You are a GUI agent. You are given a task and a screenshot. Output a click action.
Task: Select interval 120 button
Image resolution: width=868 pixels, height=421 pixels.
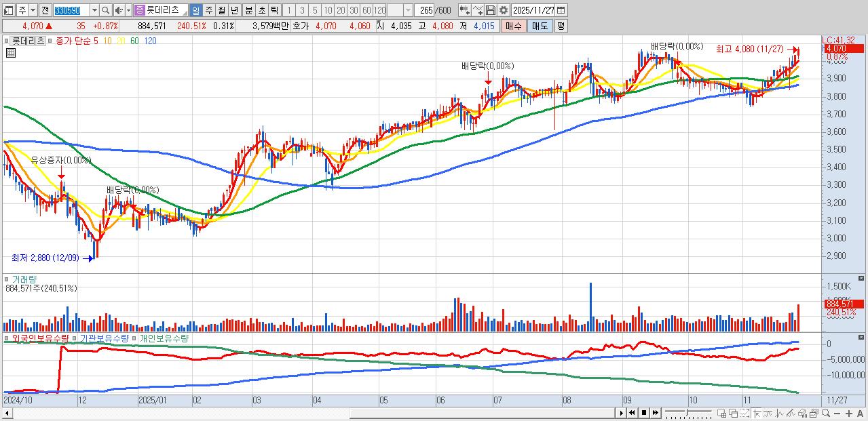[379, 10]
